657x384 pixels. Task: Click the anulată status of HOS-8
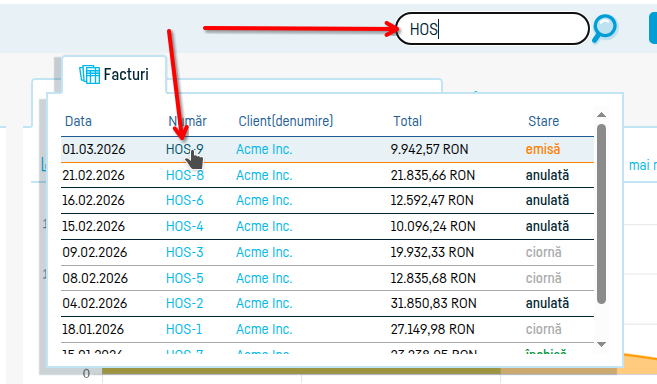point(547,175)
